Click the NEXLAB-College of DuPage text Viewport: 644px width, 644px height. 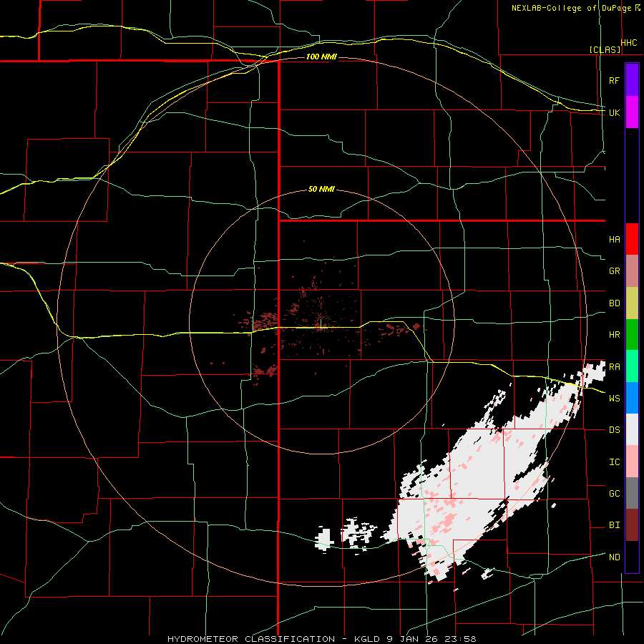tap(572, 8)
